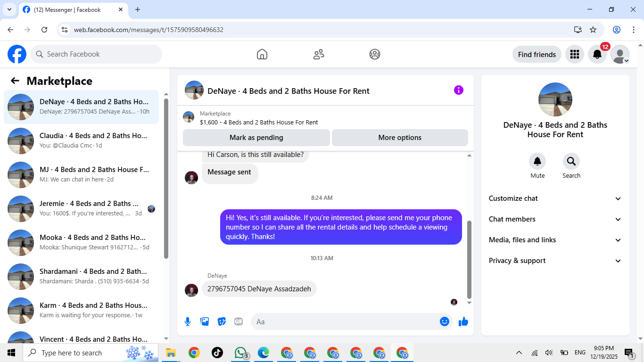Open the Shardamani conversation
Image resolution: width=644 pixels, height=362 pixels.
tap(81, 277)
